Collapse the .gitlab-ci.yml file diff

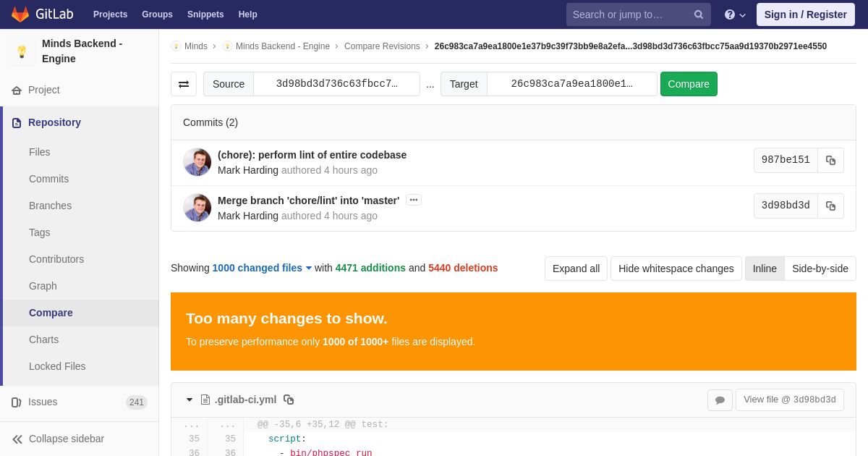point(190,400)
